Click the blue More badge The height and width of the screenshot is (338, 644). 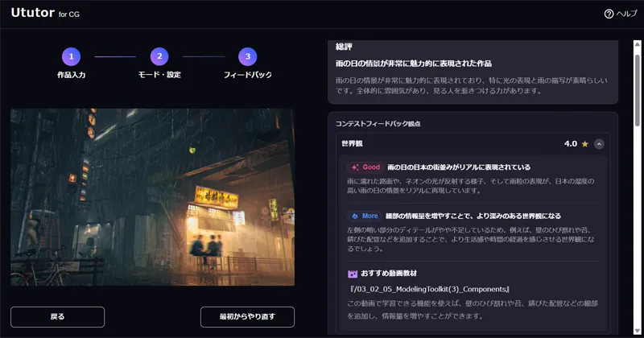coord(364,216)
